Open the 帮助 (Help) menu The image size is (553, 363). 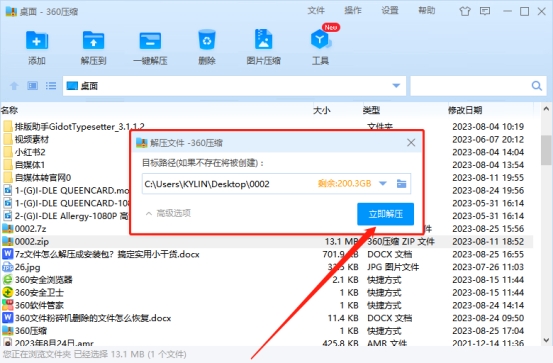click(x=427, y=11)
